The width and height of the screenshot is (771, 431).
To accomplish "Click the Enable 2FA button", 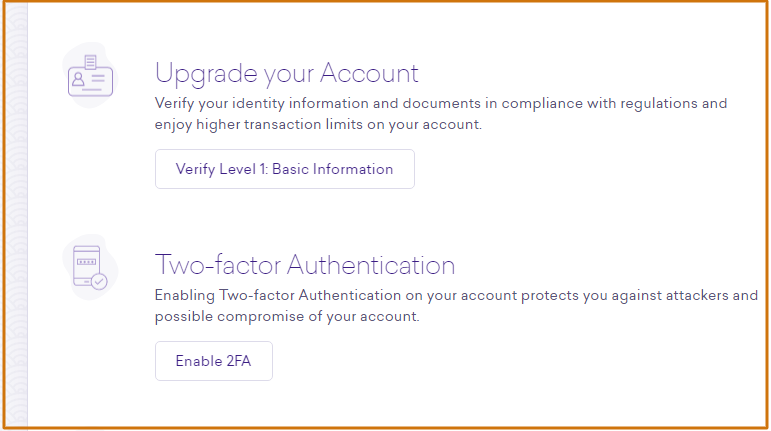I will (x=214, y=361).
